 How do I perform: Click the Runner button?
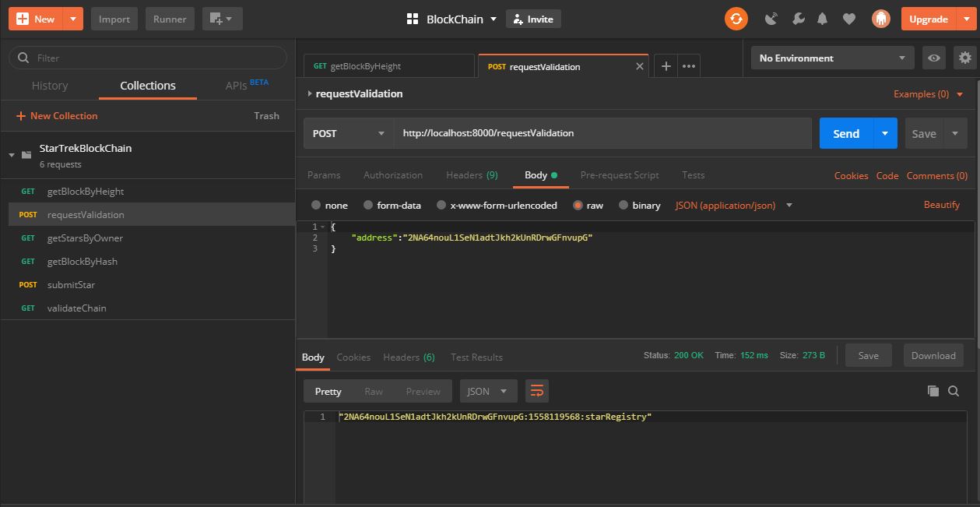pyautogui.click(x=170, y=19)
